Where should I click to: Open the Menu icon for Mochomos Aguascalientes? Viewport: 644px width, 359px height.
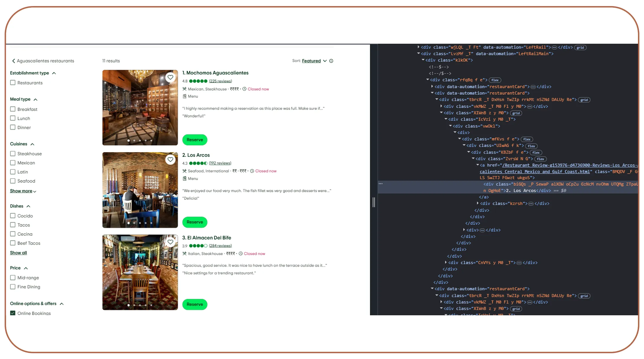click(x=185, y=96)
